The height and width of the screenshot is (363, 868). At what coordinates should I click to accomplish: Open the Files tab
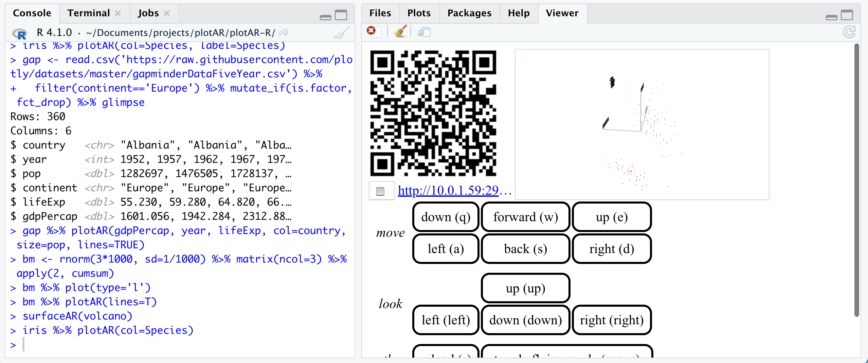click(380, 13)
